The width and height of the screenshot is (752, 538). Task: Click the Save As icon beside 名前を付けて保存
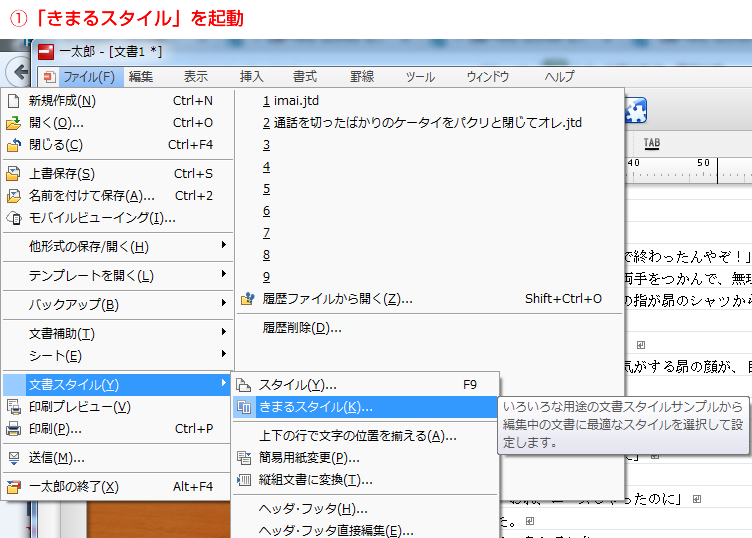13,196
